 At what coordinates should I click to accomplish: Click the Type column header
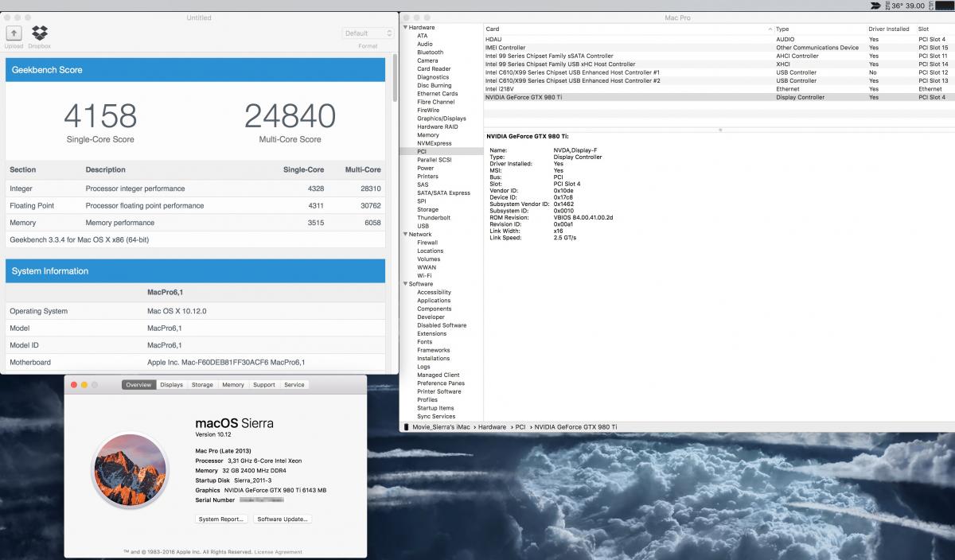820,29
